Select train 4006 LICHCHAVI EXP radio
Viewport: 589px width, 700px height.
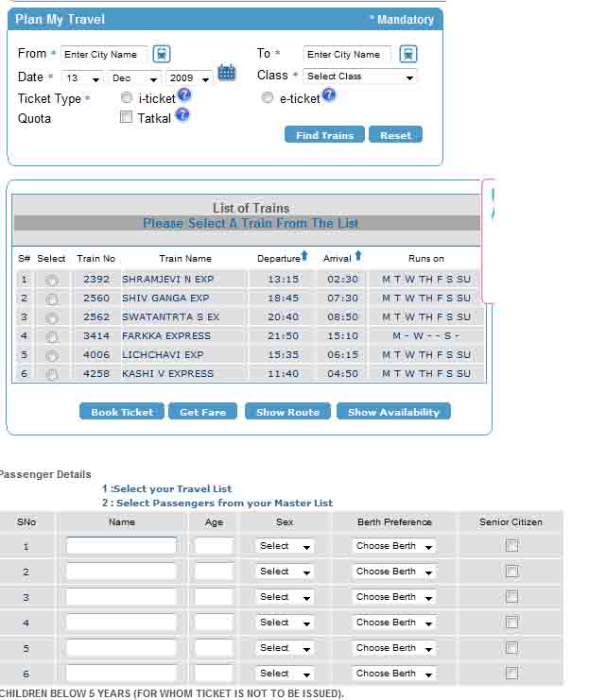pos(52,356)
